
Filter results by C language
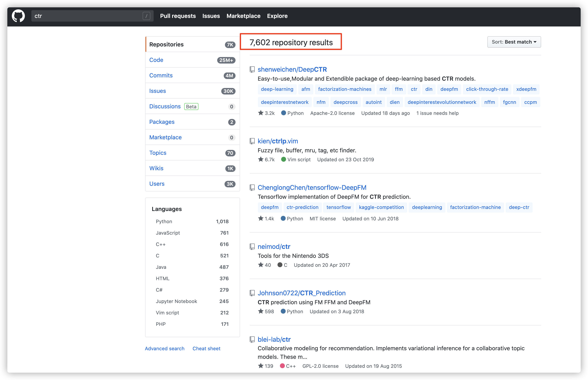tap(192, 256)
